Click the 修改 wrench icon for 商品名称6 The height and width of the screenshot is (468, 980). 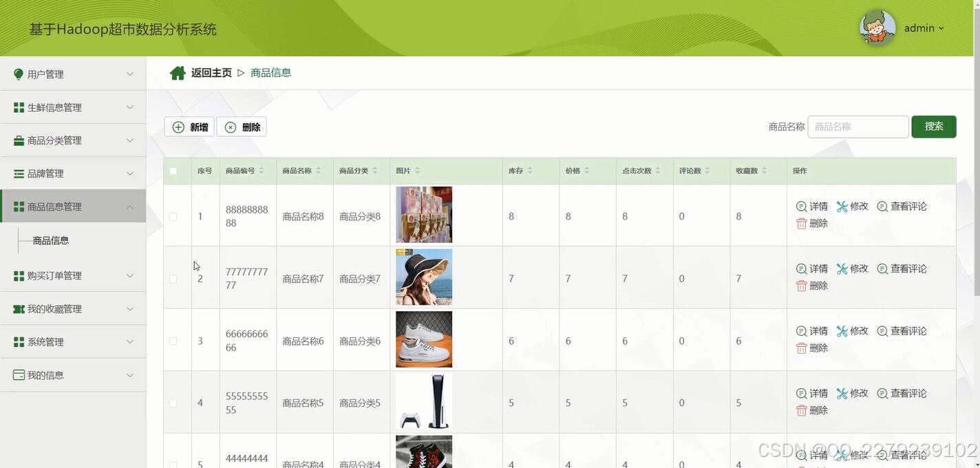842,331
